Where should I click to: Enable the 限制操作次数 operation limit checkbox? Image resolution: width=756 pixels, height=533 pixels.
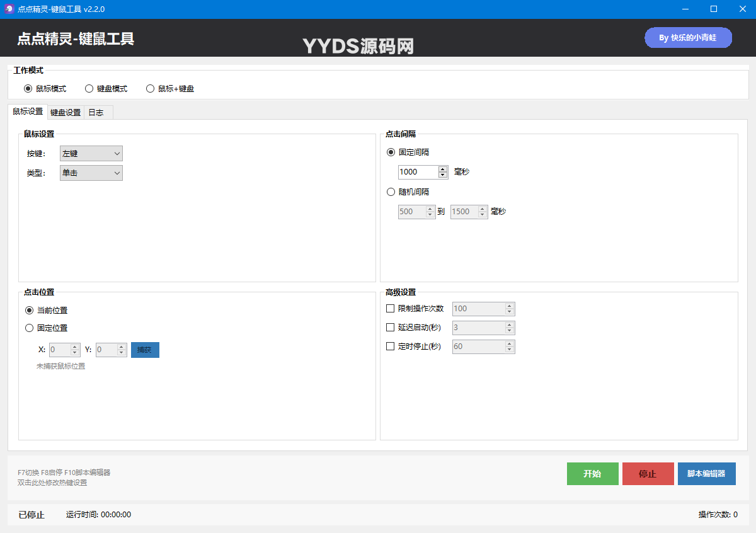pyautogui.click(x=389, y=309)
